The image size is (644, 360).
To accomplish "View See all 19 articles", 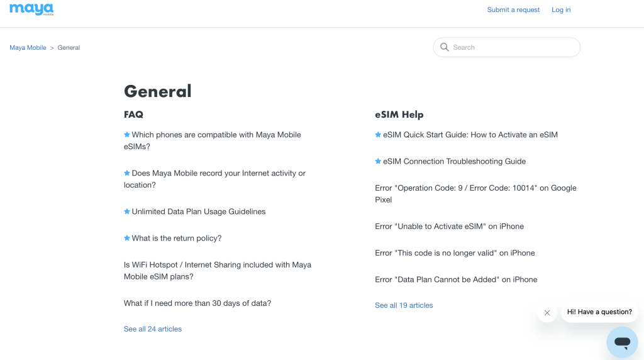I will tap(404, 305).
